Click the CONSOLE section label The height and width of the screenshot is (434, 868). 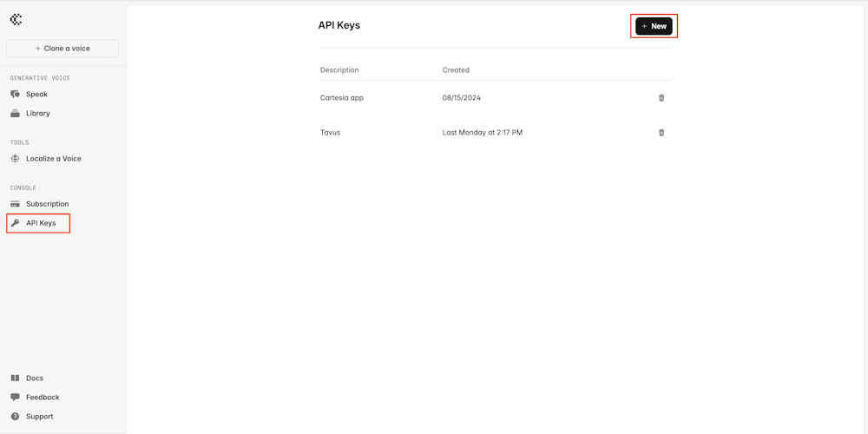click(23, 187)
